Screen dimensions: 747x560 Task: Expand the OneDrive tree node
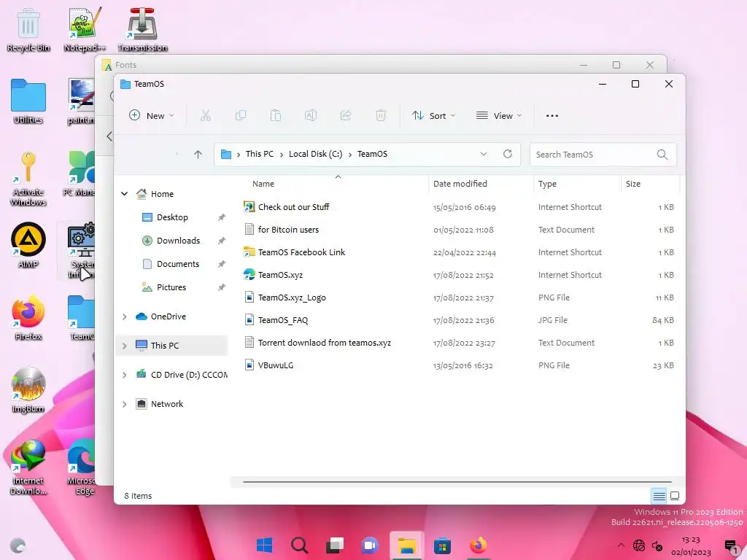[124, 316]
